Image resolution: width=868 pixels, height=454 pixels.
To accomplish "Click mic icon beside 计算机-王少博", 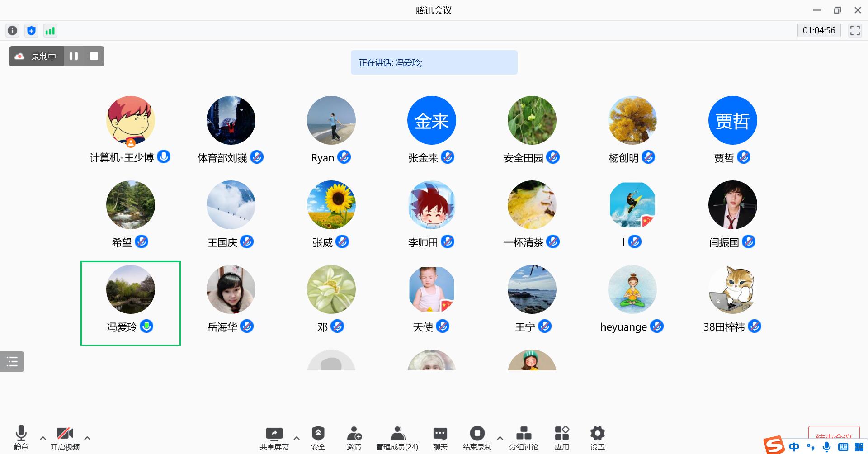I will coord(164,157).
